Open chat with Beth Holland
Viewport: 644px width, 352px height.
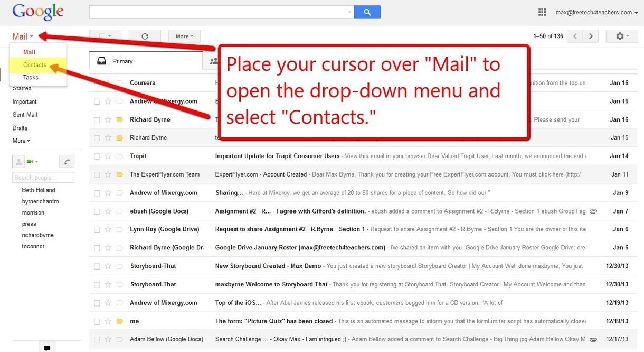click(39, 190)
